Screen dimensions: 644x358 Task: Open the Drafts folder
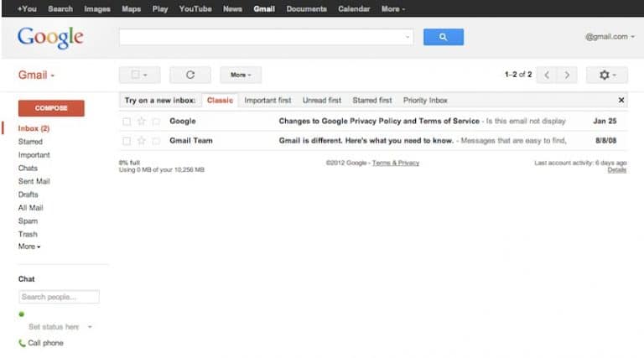tap(28, 195)
